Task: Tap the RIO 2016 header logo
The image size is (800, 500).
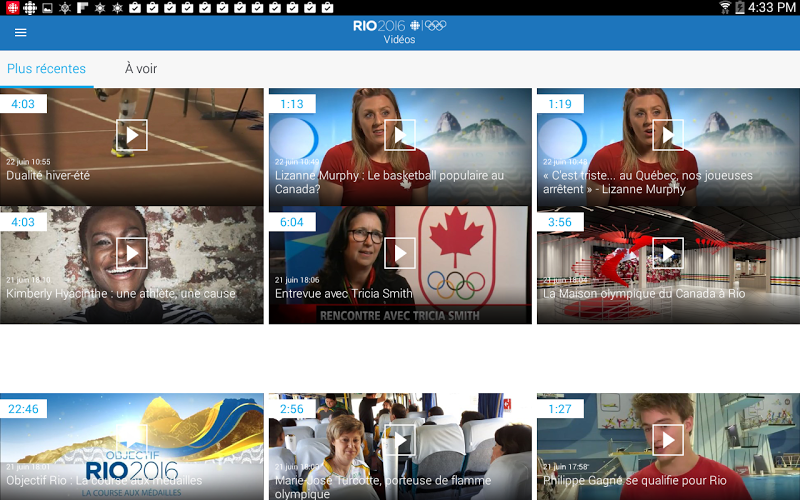Action: (x=399, y=26)
